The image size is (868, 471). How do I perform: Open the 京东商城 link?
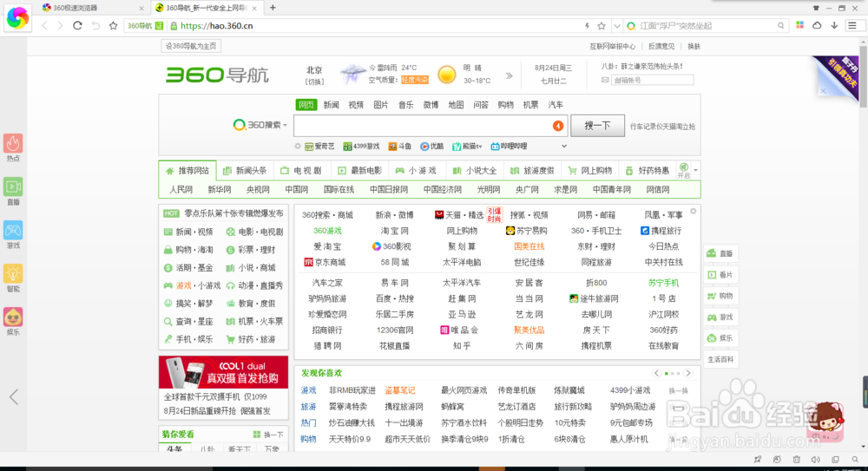[325, 262]
